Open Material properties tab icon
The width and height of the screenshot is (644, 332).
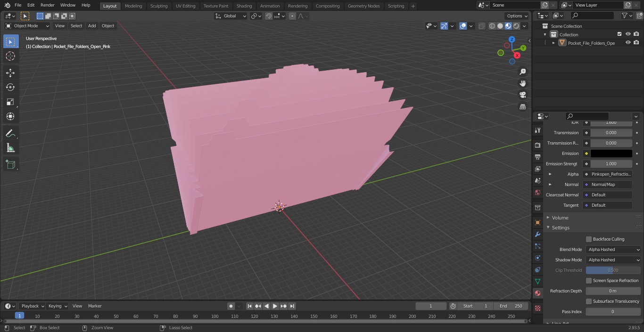[x=537, y=293]
